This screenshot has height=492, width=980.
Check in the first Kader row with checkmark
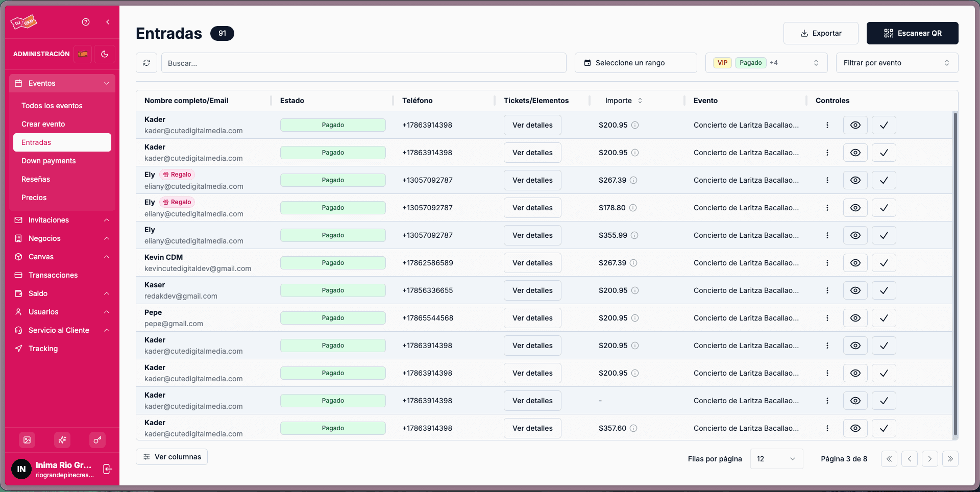(884, 125)
